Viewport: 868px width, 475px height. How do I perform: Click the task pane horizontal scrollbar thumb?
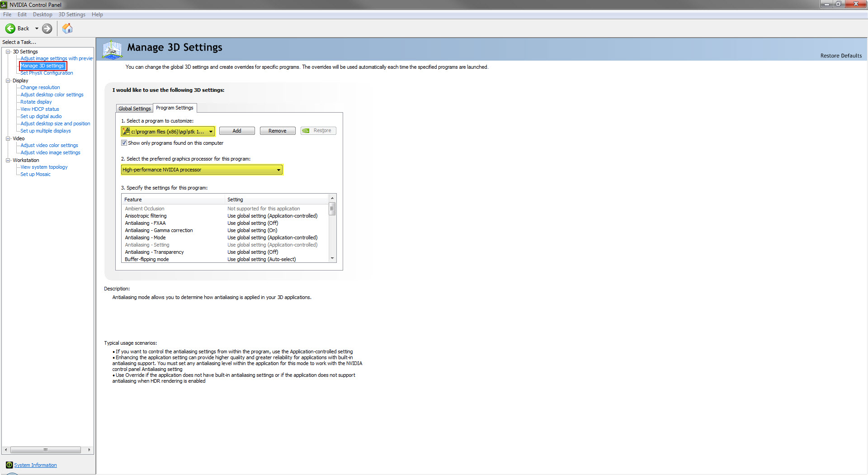pos(45,450)
